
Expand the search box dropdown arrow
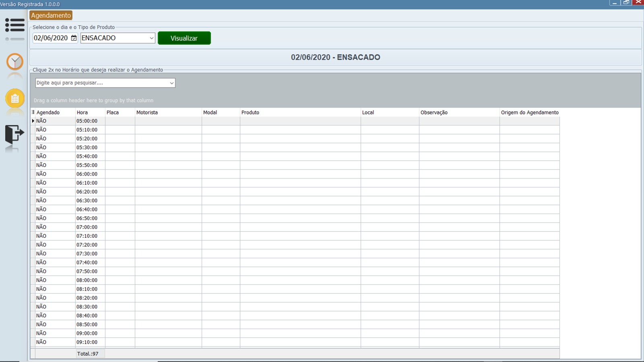tap(171, 83)
